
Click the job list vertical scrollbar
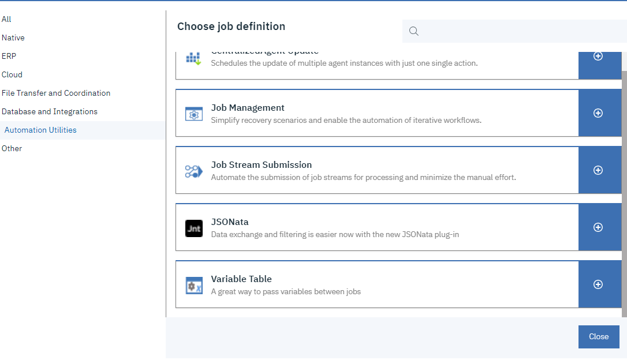click(624, 190)
